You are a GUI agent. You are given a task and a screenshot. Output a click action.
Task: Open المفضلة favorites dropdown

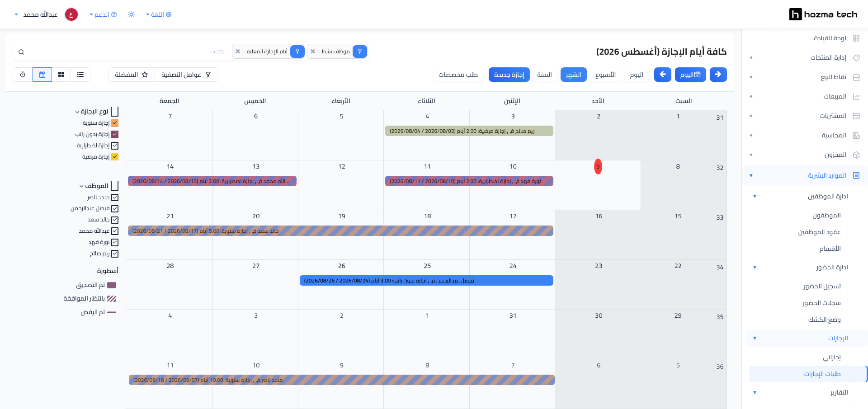tap(132, 75)
